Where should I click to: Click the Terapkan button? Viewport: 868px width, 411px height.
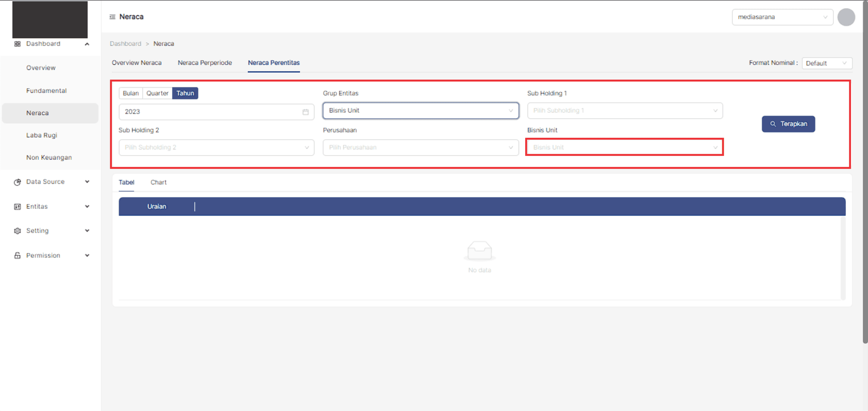[788, 124]
